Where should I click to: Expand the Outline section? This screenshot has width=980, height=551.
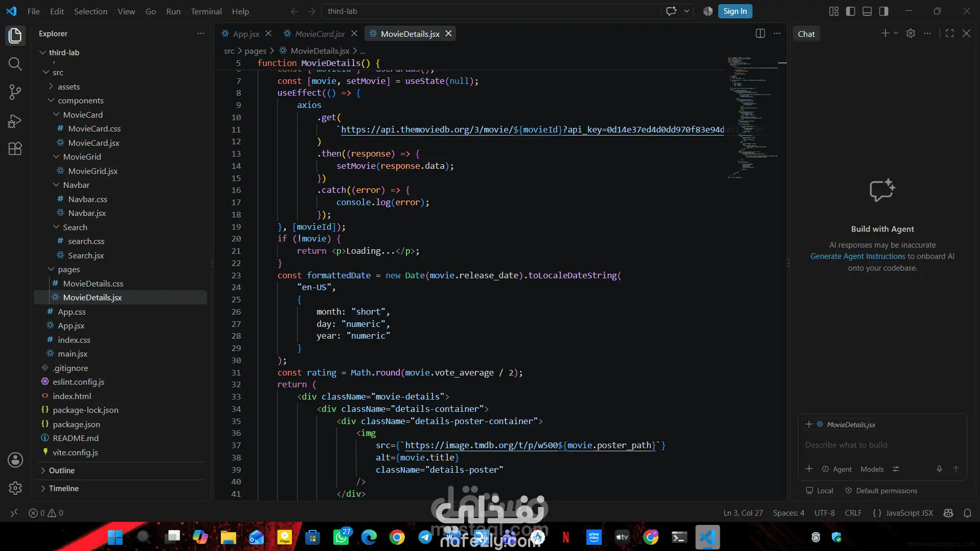click(61, 471)
